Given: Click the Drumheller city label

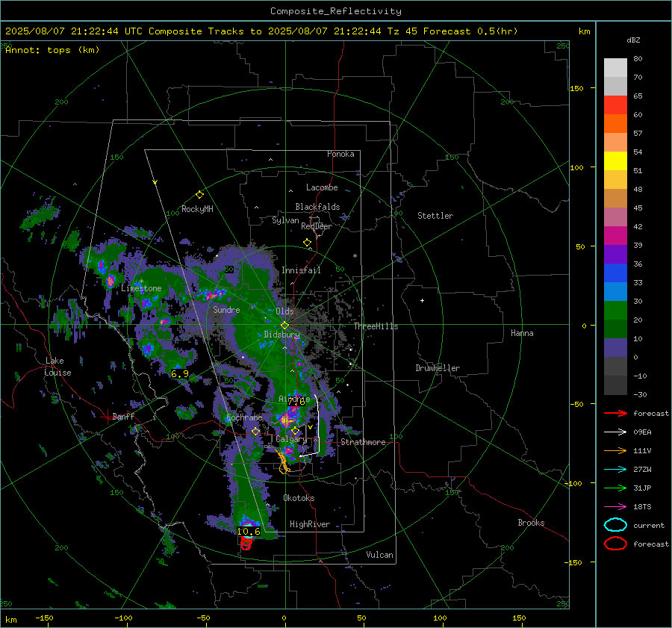Looking at the screenshot, I should pyautogui.click(x=438, y=368).
